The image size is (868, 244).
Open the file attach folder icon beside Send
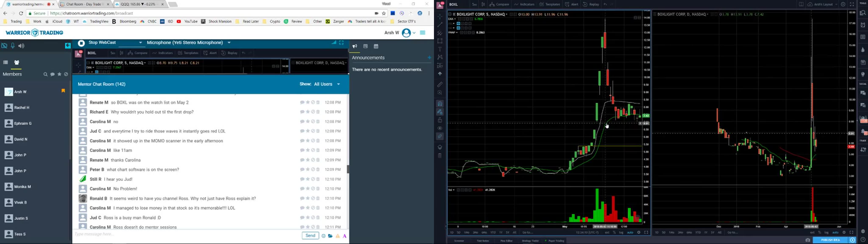pyautogui.click(x=331, y=236)
